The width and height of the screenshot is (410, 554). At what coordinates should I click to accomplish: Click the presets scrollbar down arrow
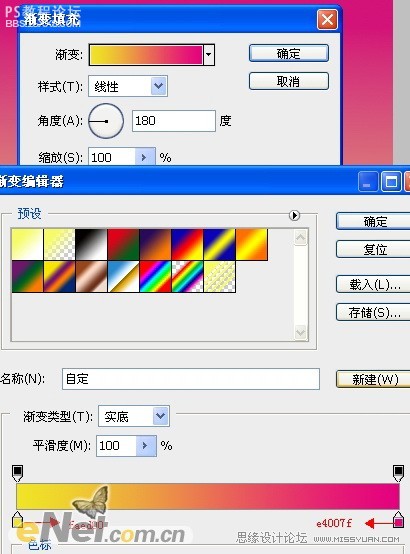[300, 332]
